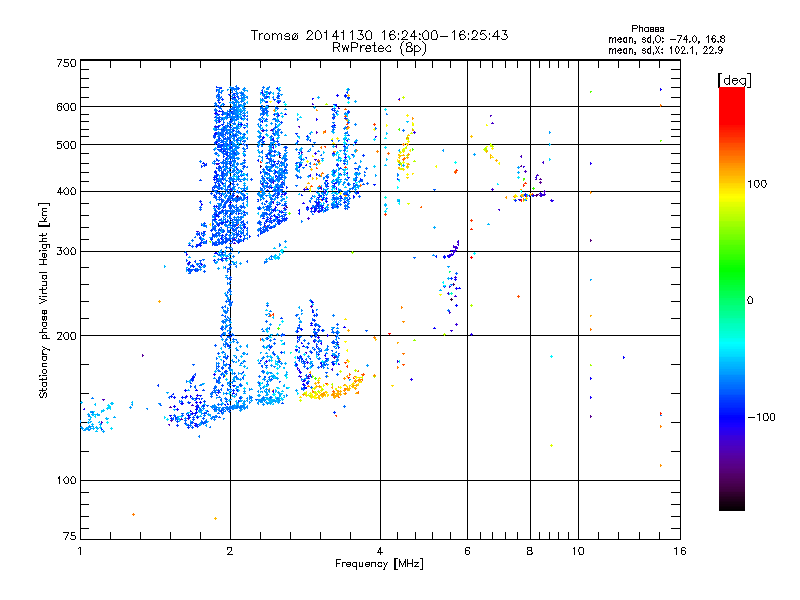Select the "mean, sd,X: 102.1, 22.9" line
The image size is (800, 600).
pyautogui.click(x=665, y=50)
